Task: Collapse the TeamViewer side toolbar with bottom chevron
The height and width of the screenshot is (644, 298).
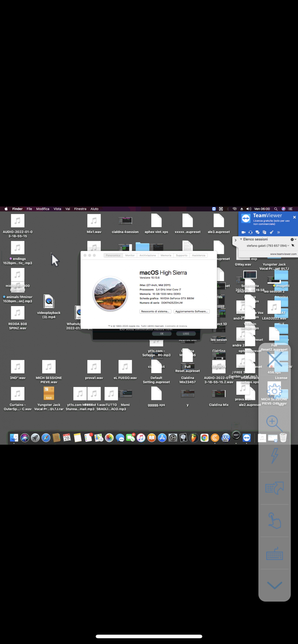Action: [274, 585]
